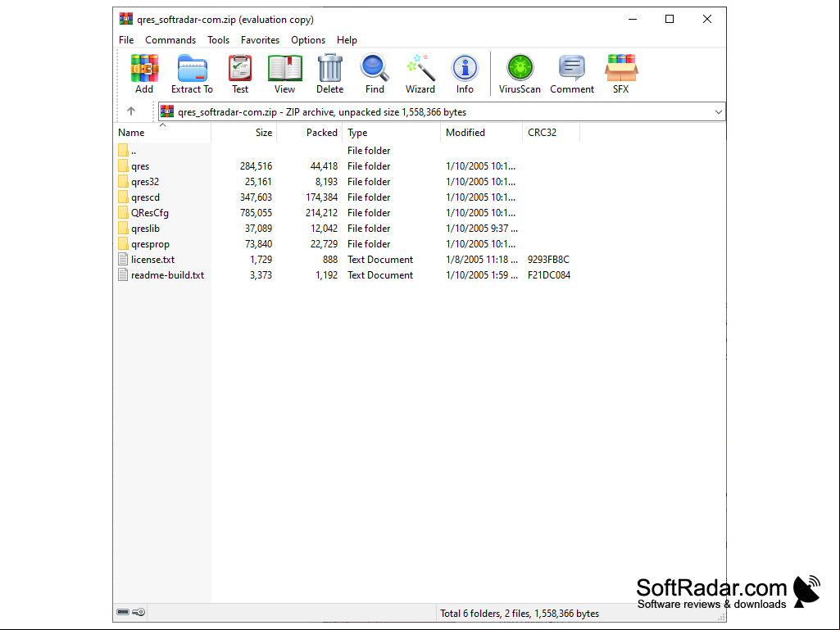Select the qres32 folder icon
840x630 pixels.
tap(123, 182)
